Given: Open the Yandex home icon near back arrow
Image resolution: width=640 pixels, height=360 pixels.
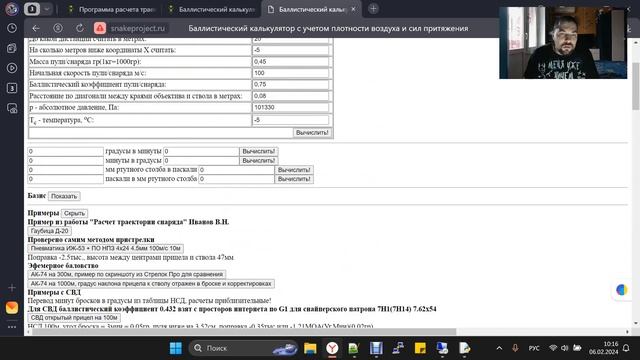Looking at the screenshot, I should [x=58, y=28].
